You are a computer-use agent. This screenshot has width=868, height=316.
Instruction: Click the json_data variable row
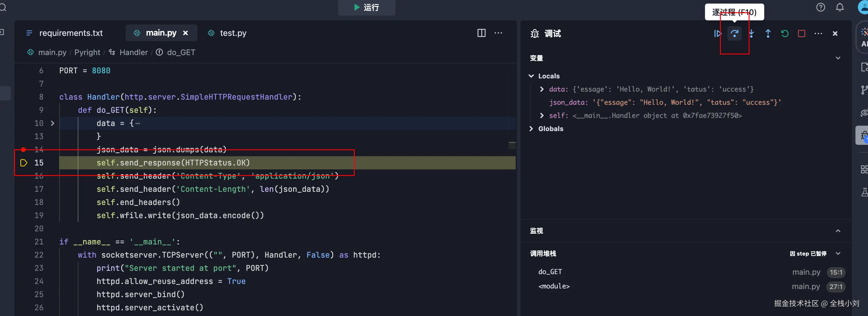click(x=665, y=102)
